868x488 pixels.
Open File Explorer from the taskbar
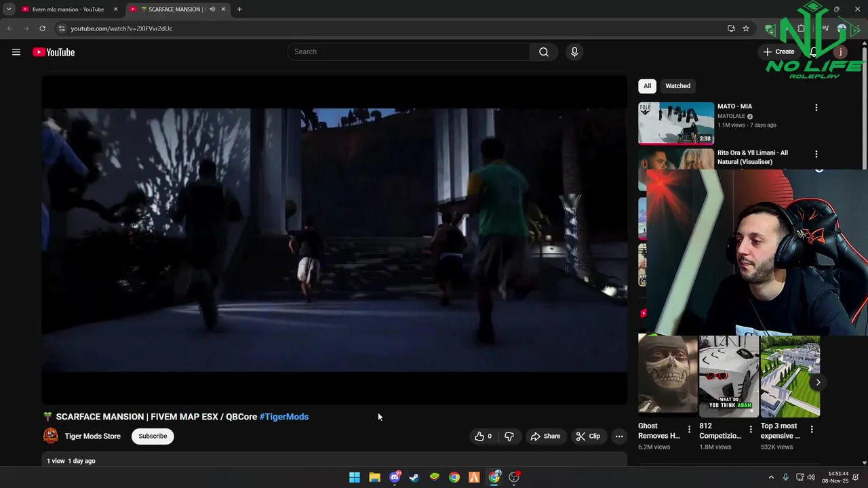coord(374,477)
